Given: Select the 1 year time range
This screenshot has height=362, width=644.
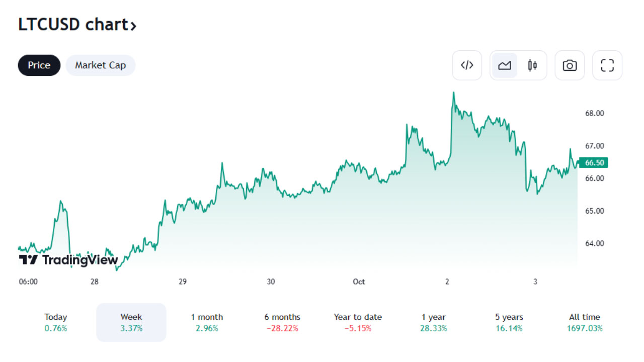Looking at the screenshot, I should click(433, 322).
